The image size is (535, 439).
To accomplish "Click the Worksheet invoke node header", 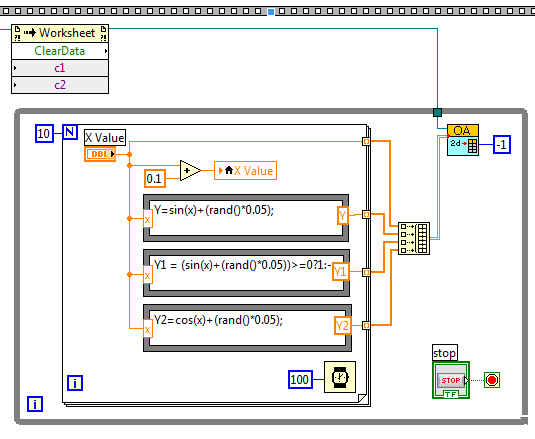I will pos(60,33).
